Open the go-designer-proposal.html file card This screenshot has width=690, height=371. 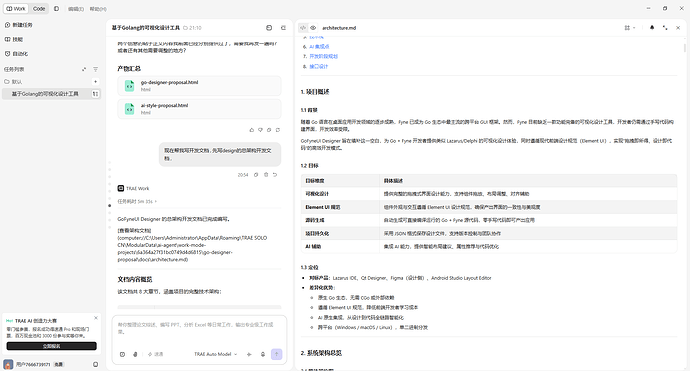pos(199,86)
